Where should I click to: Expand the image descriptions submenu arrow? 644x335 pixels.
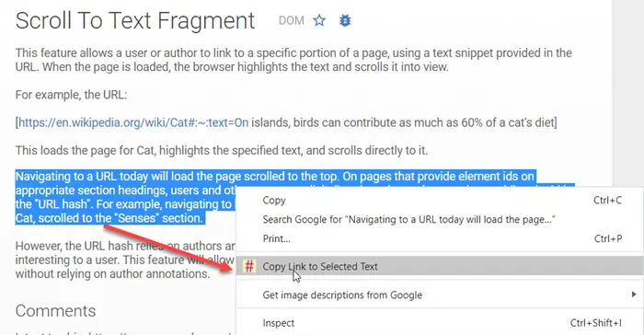point(634,295)
